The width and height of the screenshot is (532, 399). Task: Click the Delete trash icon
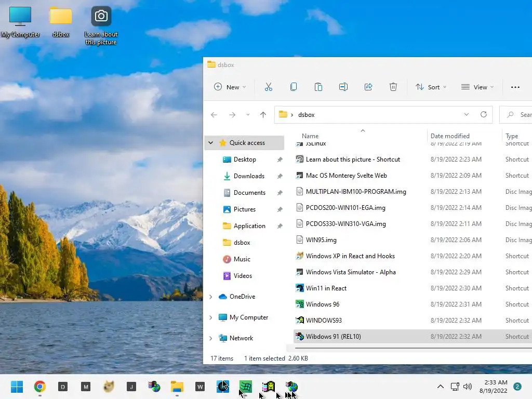click(393, 87)
